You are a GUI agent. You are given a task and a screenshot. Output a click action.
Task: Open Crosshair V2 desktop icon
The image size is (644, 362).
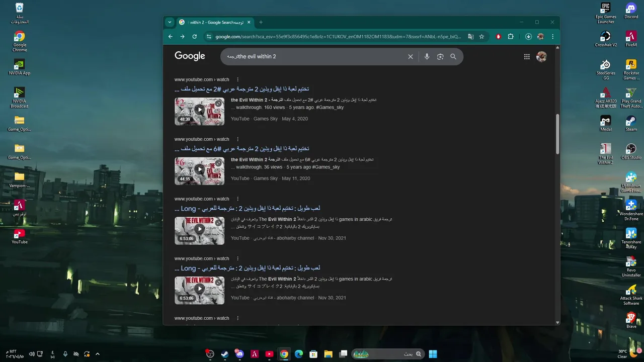606,39
